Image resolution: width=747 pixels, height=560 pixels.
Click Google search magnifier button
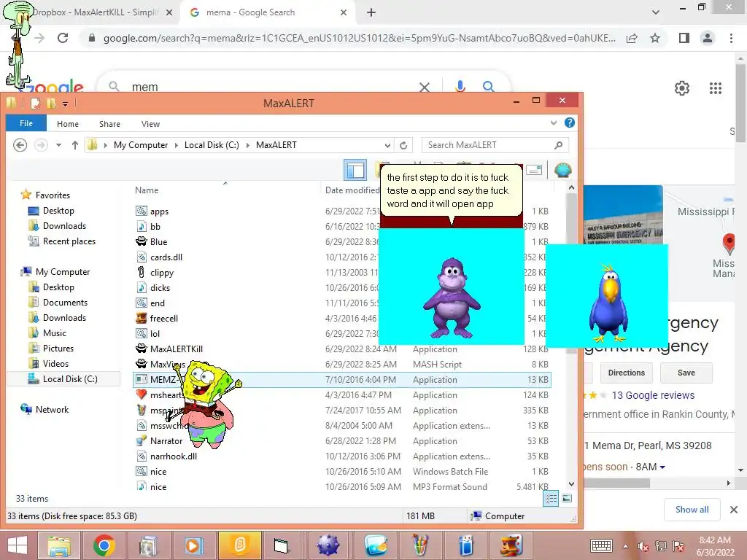(488, 87)
